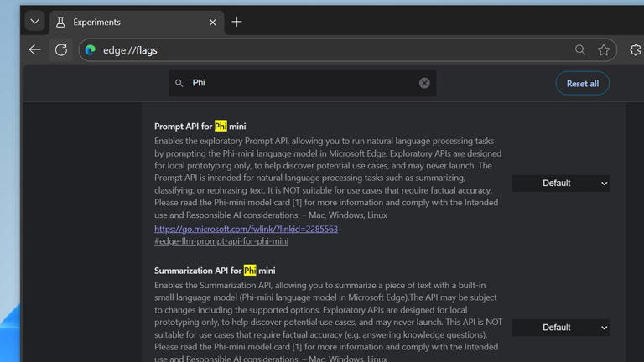Viewport: 644px width, 362px height.
Task: Click the flags search magnifier icon
Action: (179, 83)
